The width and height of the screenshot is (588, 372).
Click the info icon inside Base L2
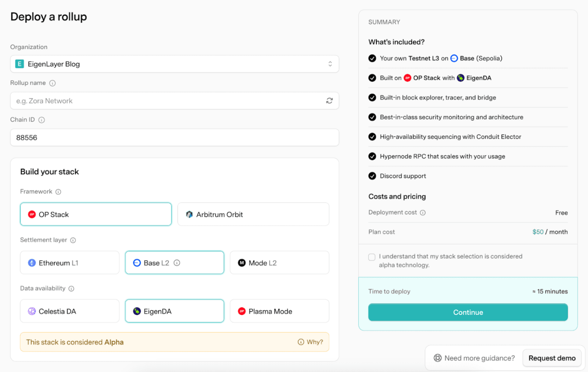(177, 263)
